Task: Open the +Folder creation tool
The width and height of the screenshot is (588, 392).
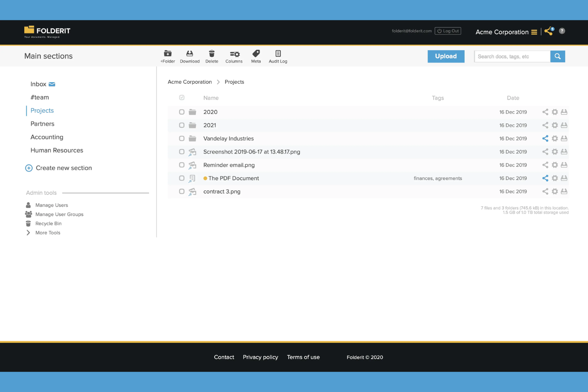Action: click(168, 56)
